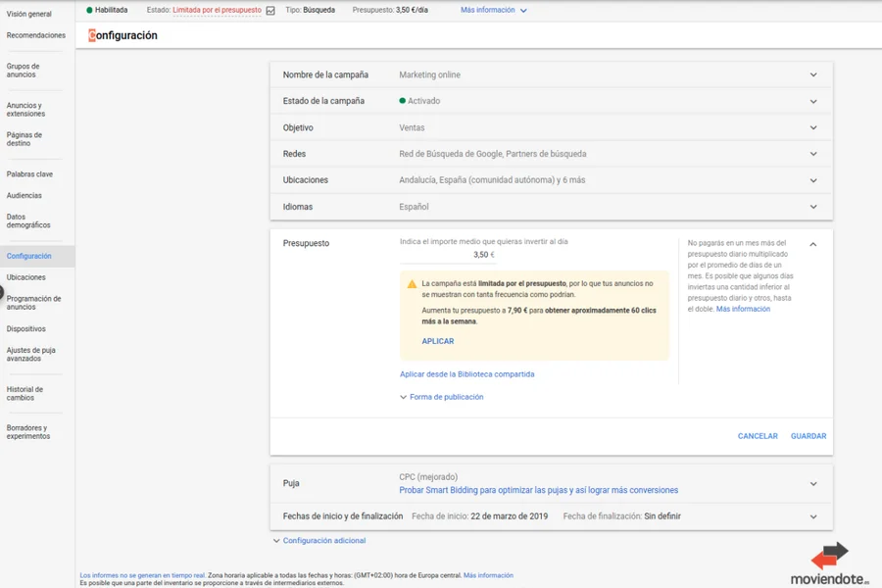This screenshot has width=882, height=588.
Task: Expand the Forma de publicación section
Action: coord(445,396)
